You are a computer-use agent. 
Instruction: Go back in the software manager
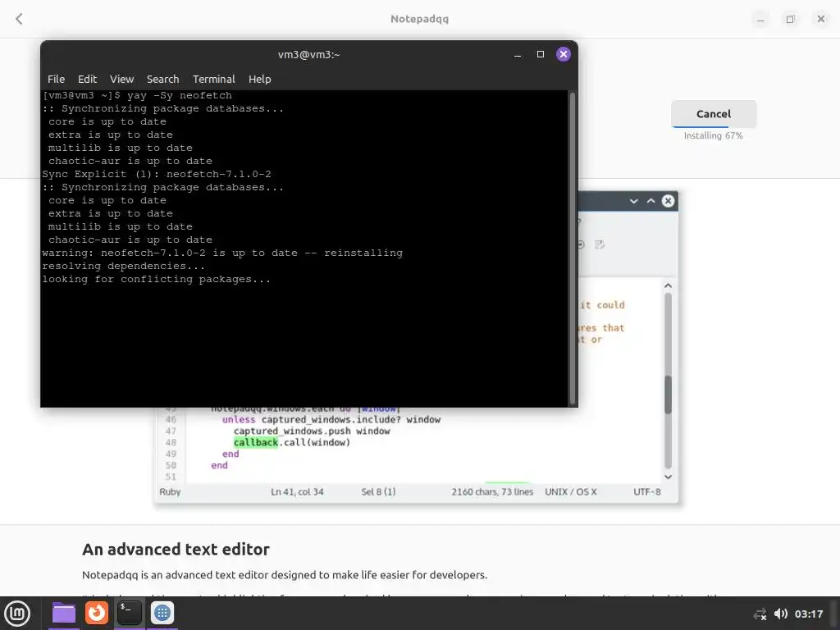pyautogui.click(x=20, y=20)
